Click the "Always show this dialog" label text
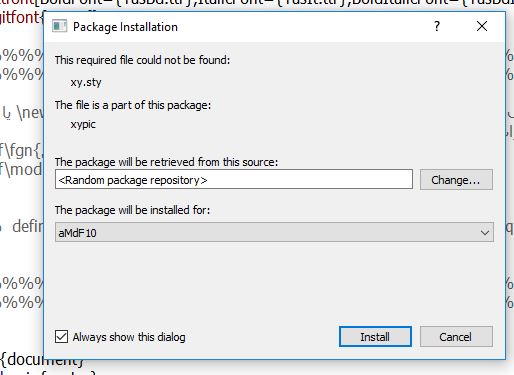Viewport: 514px width, 375px height. coord(129,337)
